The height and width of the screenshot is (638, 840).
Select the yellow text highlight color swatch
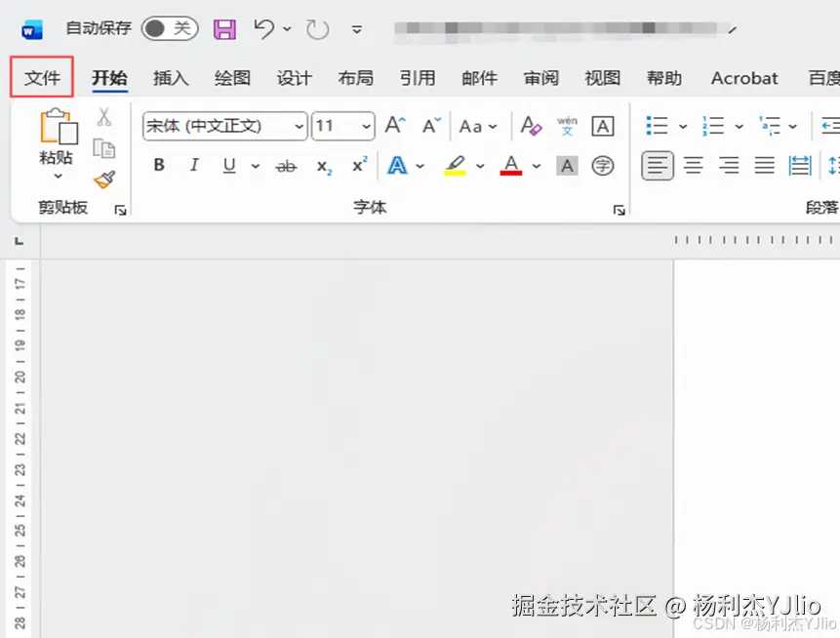(454, 172)
